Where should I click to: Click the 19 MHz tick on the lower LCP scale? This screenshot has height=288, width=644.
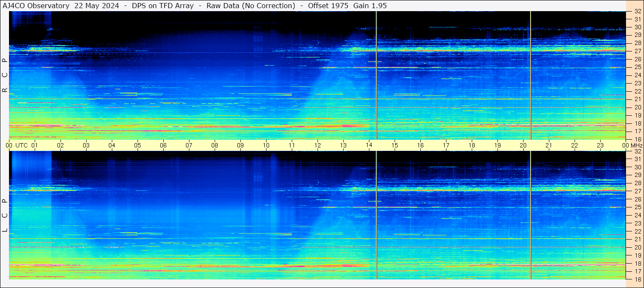coord(637,255)
